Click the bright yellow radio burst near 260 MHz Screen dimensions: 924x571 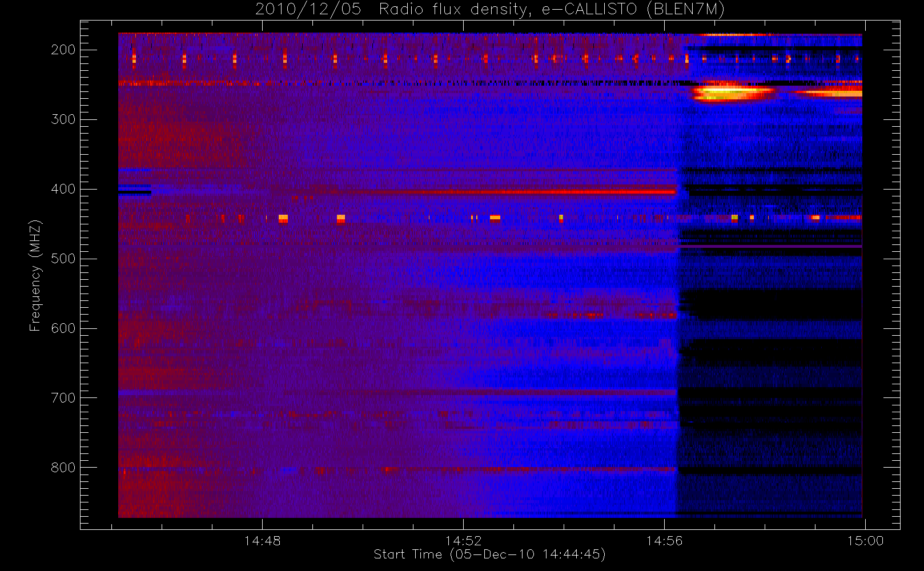pyautogui.click(x=733, y=93)
